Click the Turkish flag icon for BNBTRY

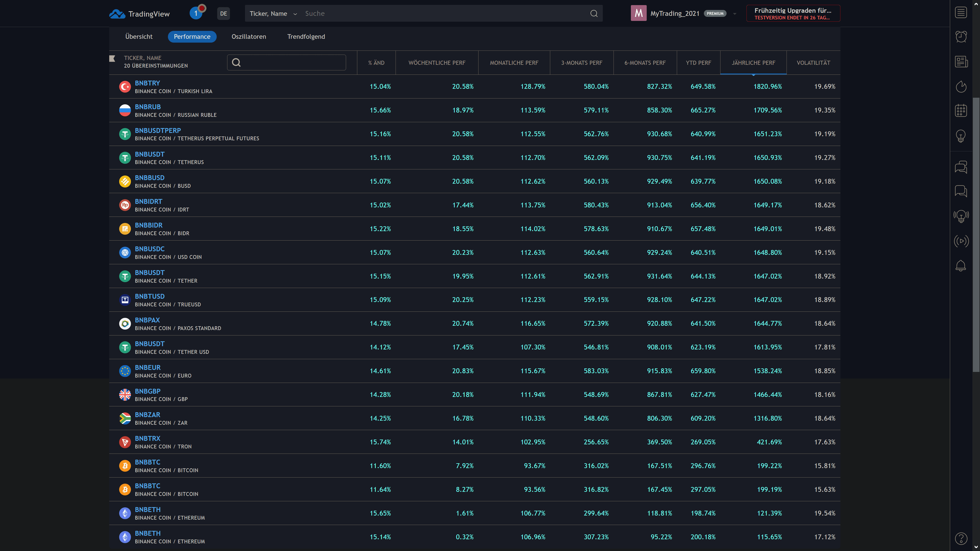click(125, 87)
